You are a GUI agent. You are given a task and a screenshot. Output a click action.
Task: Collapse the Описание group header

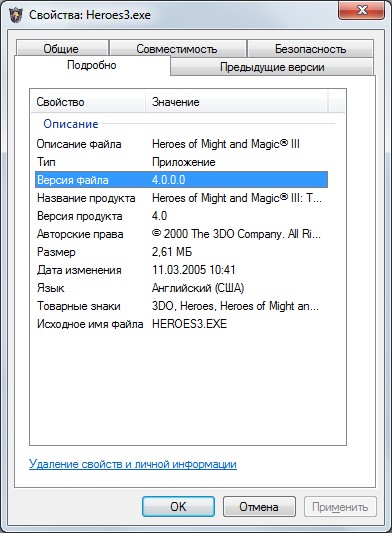(71, 124)
